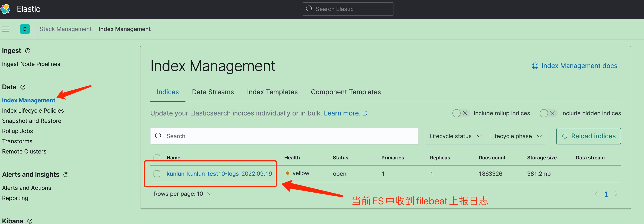Image resolution: width=644 pixels, height=224 pixels.
Task: Click the Elastic logo icon
Action: (x=5, y=9)
